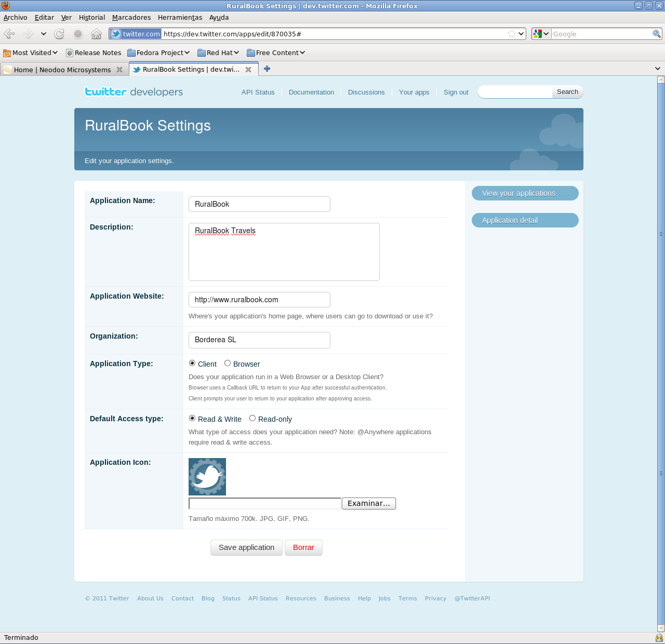665x644 pixels.
Task: Click the Examinar... file browse button
Action: point(369,503)
